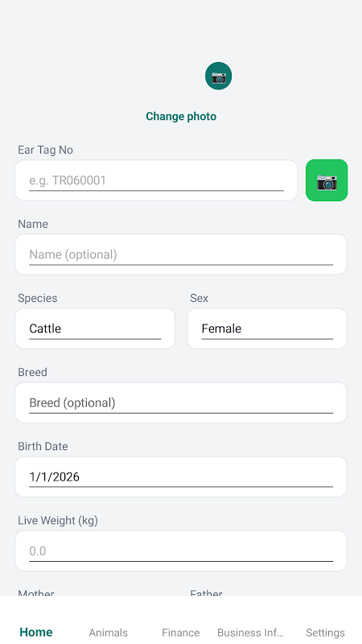362x644 pixels.
Task: Click the Sex field label
Action: tap(199, 298)
